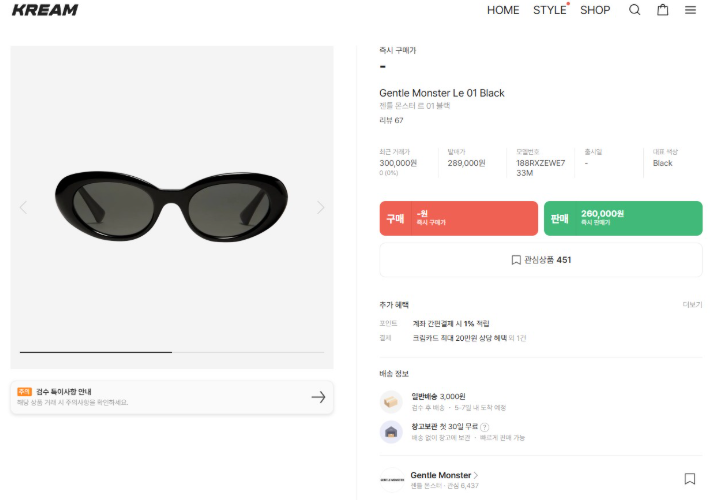Go to STYLE menu
The width and height of the screenshot is (716, 500).
coord(550,10)
